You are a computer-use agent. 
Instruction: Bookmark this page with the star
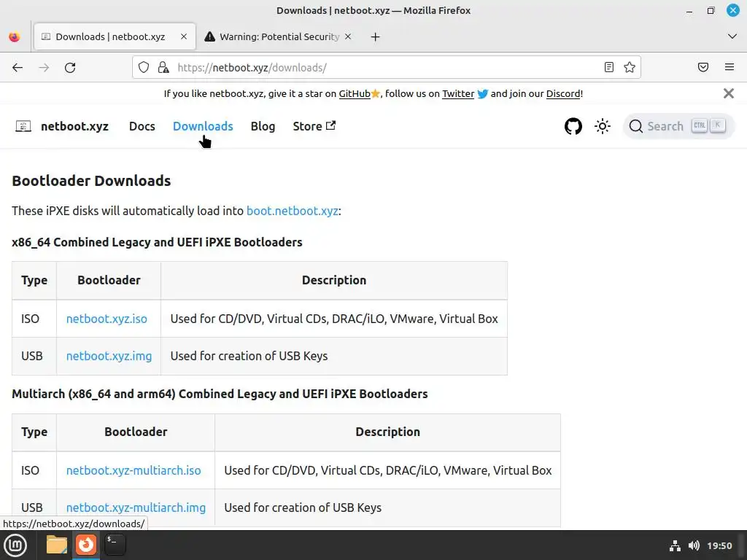point(630,67)
